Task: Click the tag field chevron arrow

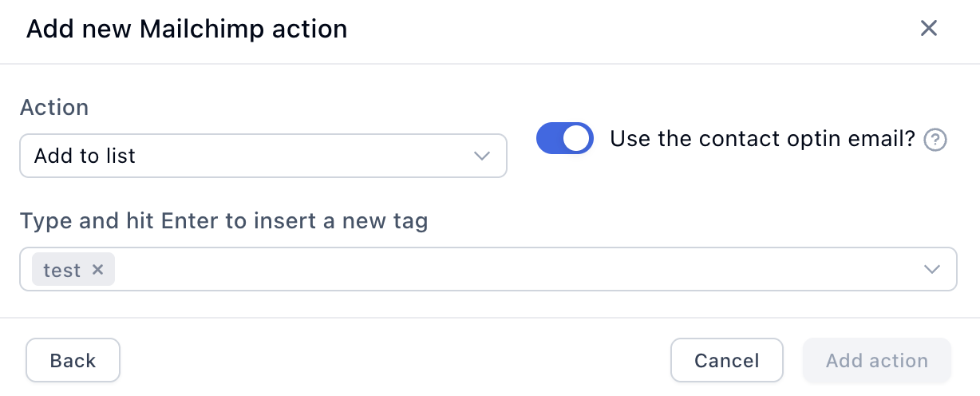Action: [931, 269]
